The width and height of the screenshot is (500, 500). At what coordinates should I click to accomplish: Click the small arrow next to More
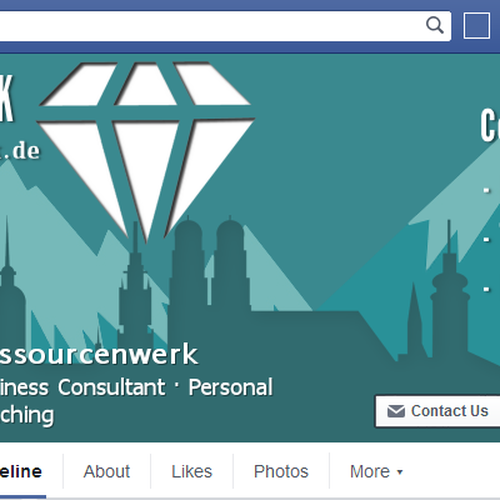(400, 472)
